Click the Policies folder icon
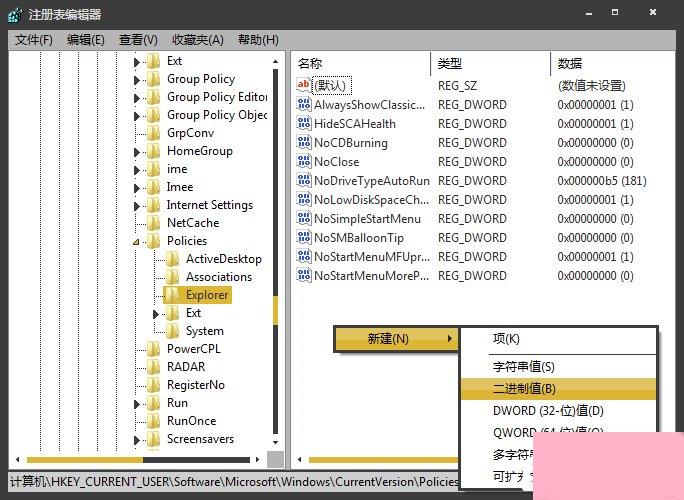 [x=153, y=240]
